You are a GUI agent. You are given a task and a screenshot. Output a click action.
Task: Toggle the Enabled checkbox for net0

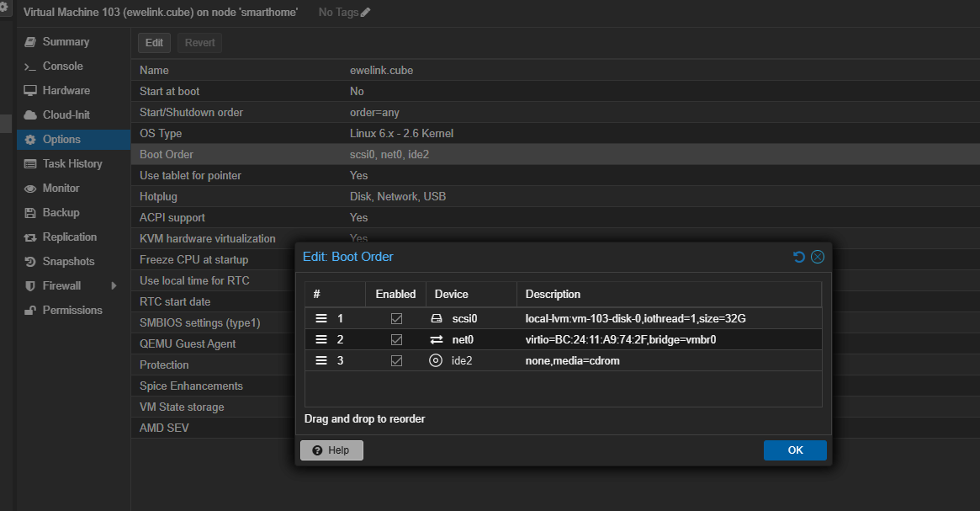click(x=396, y=339)
